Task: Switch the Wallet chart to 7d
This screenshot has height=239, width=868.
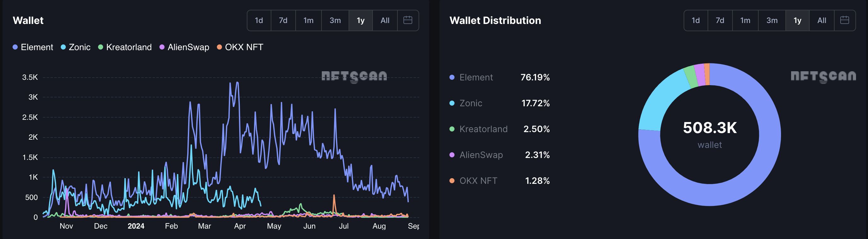Action: coord(283,20)
